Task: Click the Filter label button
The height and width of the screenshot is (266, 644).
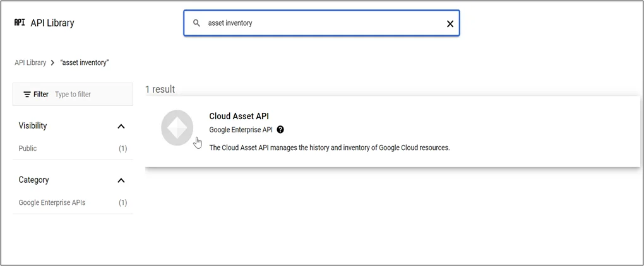Action: tap(40, 95)
